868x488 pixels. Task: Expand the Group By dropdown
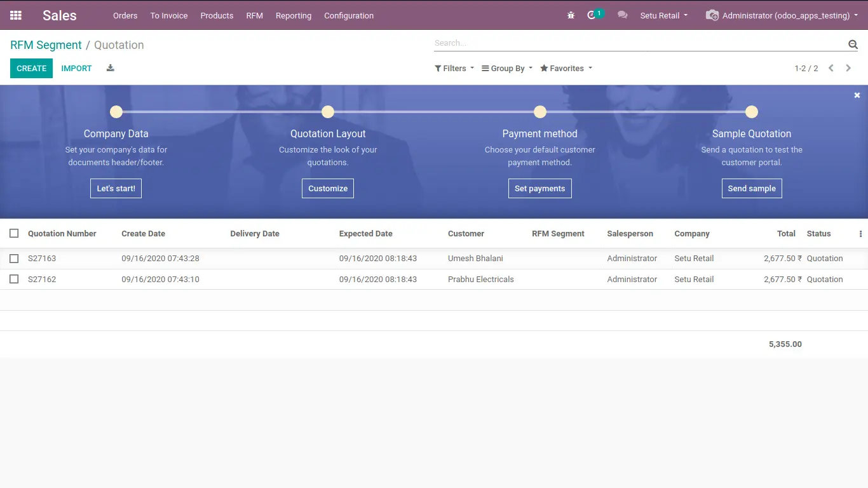[507, 68]
